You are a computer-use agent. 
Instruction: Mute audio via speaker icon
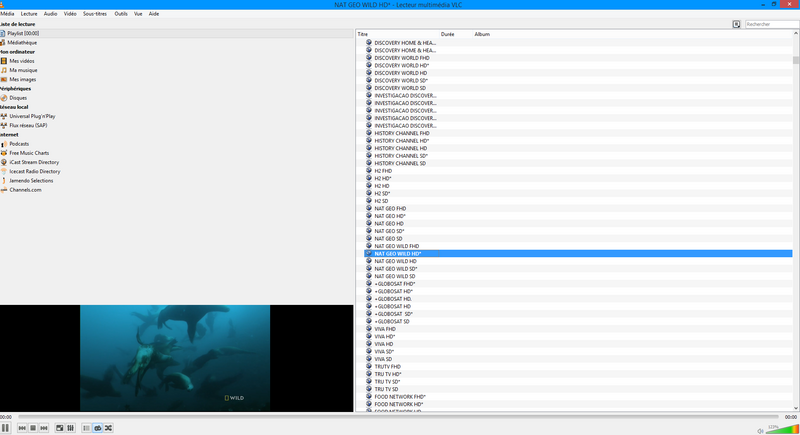click(760, 431)
